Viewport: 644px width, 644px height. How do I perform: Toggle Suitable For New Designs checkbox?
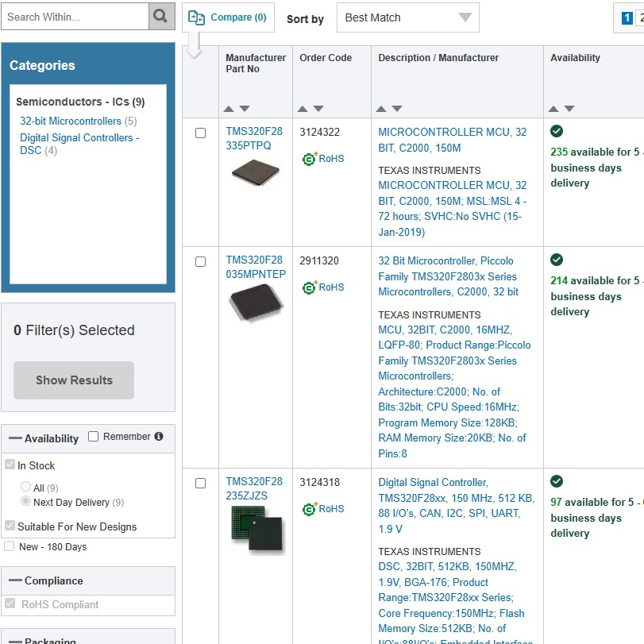pos(10,526)
